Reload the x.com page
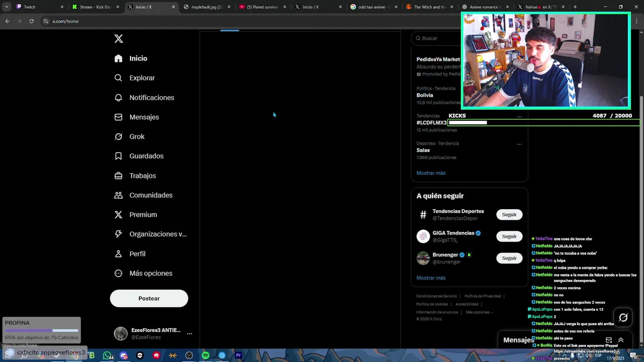The height and width of the screenshot is (362, 644). [x=31, y=21]
